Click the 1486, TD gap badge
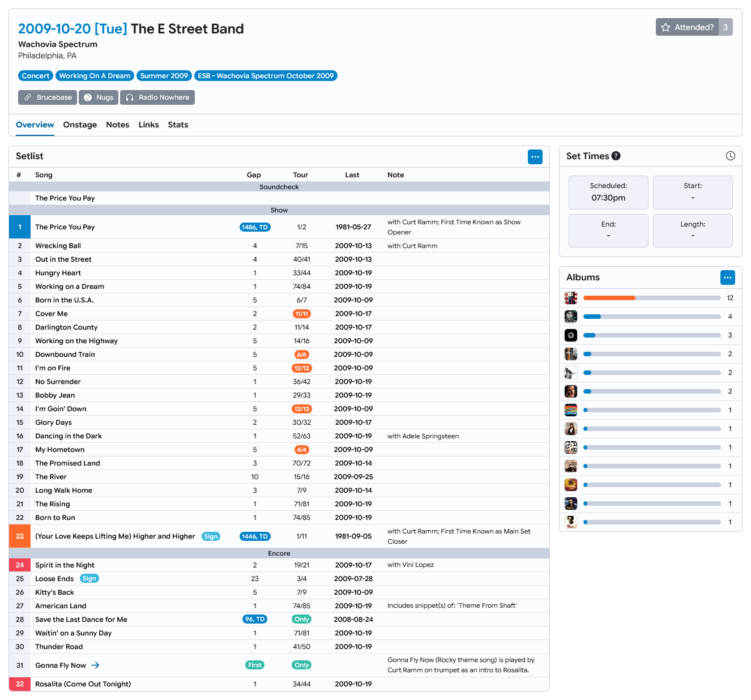The height and width of the screenshot is (700, 751). coord(255,227)
